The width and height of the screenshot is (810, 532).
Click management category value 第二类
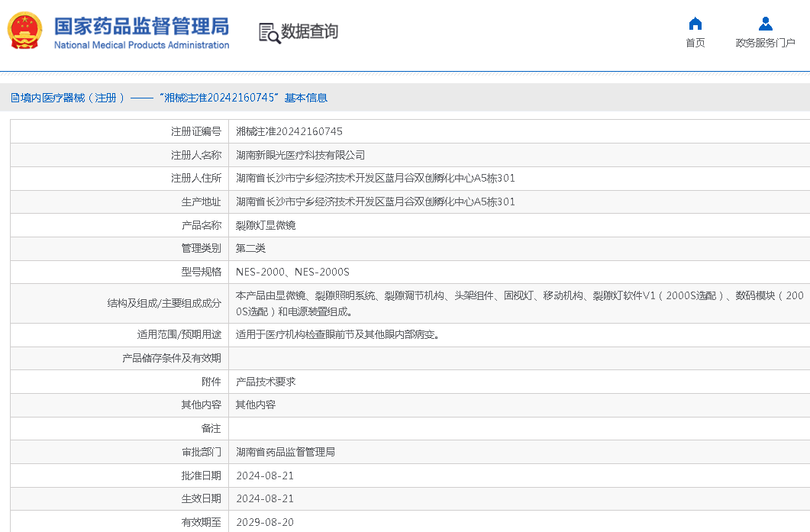point(250,248)
